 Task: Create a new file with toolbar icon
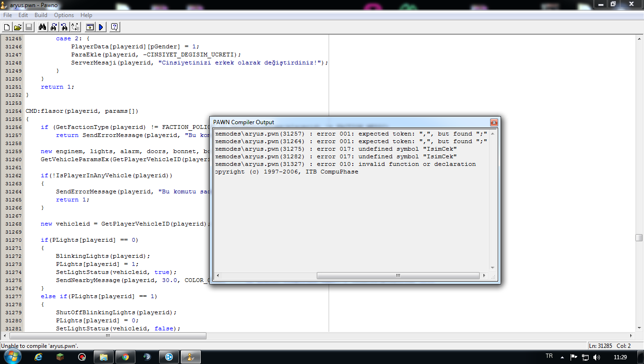coord(7,27)
